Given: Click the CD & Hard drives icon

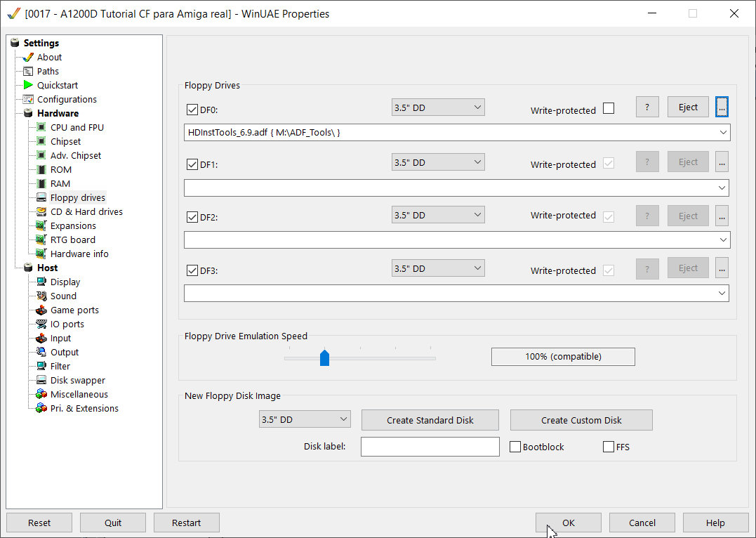Looking at the screenshot, I should coord(41,211).
